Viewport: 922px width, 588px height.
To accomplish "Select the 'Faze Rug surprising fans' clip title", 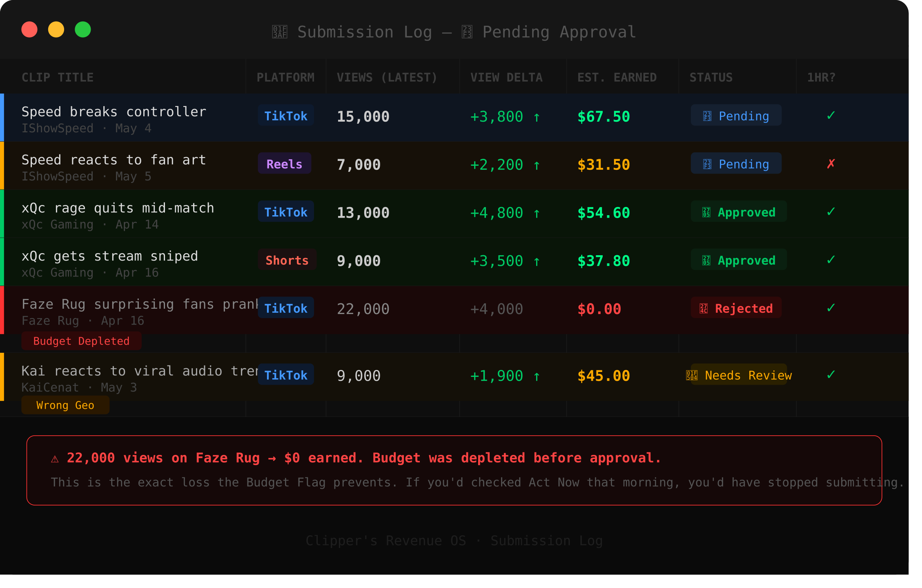I will pyautogui.click(x=140, y=304).
